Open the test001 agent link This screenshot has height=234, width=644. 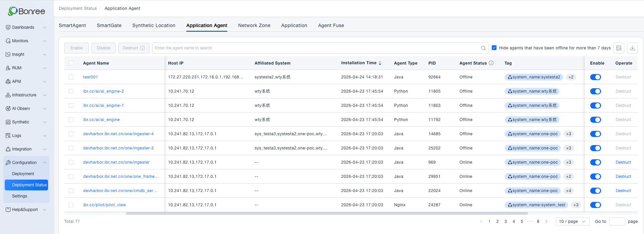(91, 77)
